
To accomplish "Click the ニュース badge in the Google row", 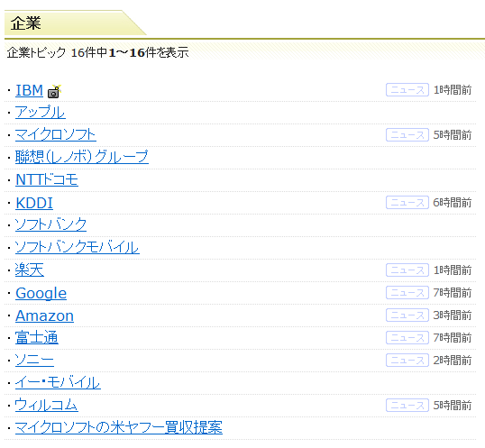I will click(407, 292).
